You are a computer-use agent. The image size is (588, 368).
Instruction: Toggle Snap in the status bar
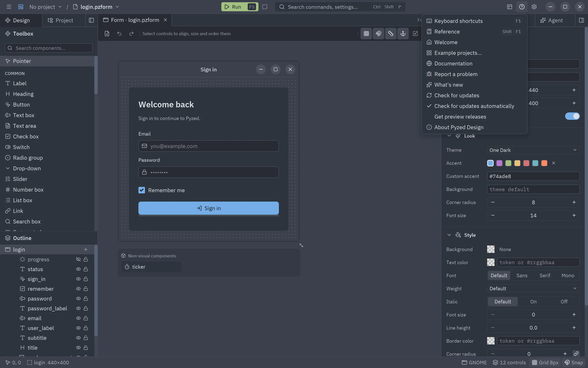pos(574,363)
